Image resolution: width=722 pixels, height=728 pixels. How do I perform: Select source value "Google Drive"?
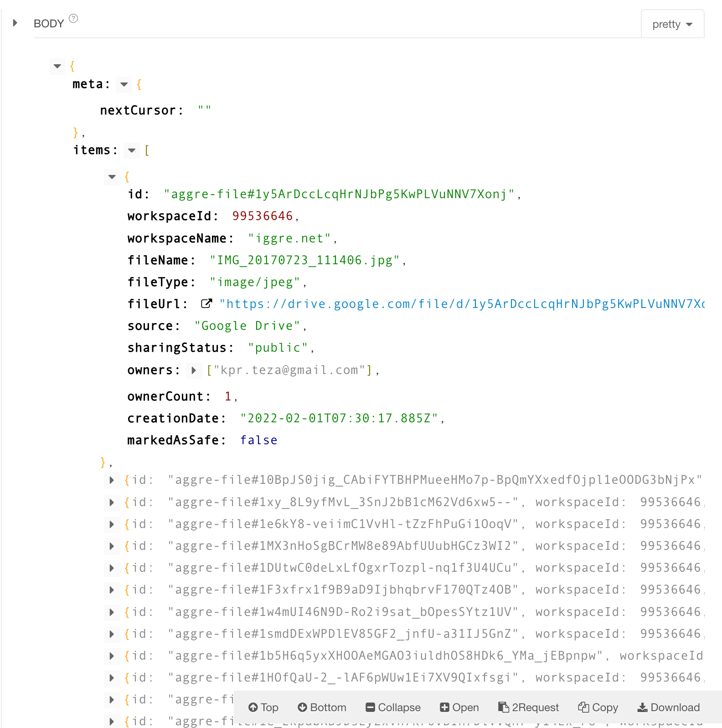tap(248, 326)
